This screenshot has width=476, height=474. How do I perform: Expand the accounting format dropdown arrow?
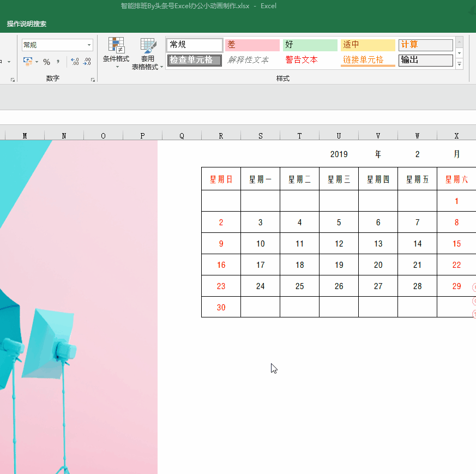[x=37, y=62]
